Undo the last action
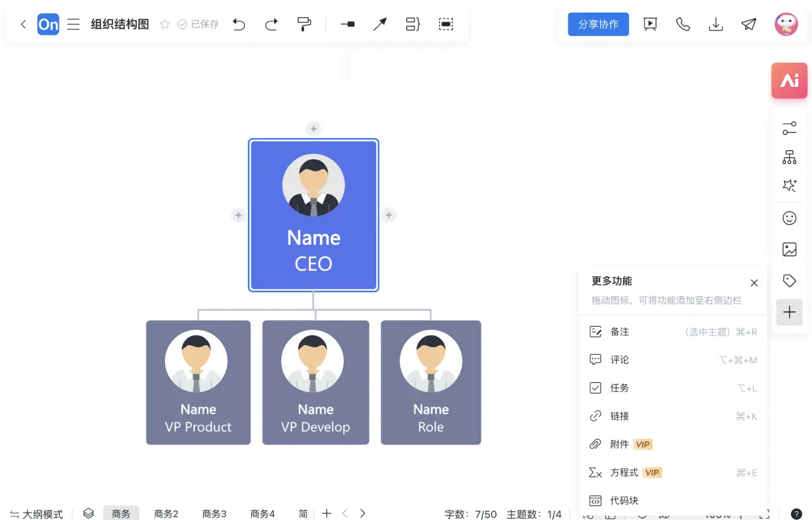812x520 pixels. tap(239, 24)
